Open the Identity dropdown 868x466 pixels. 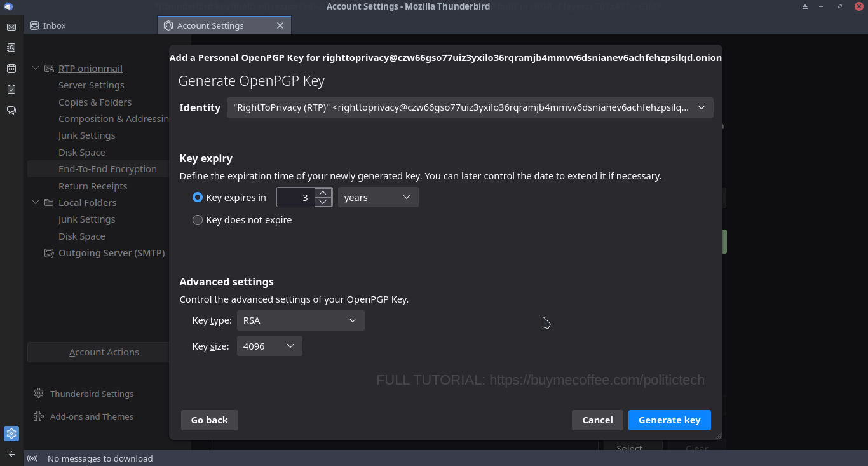(x=470, y=107)
